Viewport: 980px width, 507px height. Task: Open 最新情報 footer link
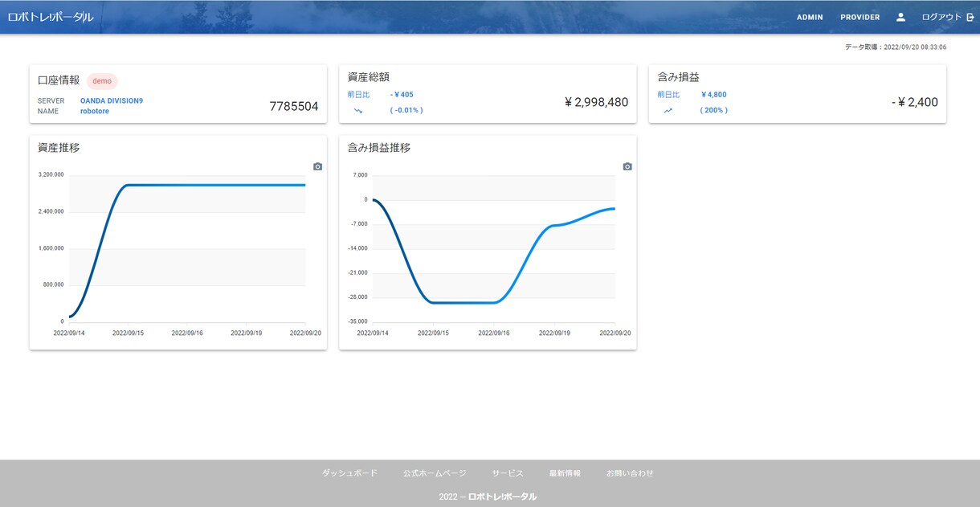[x=565, y=473]
